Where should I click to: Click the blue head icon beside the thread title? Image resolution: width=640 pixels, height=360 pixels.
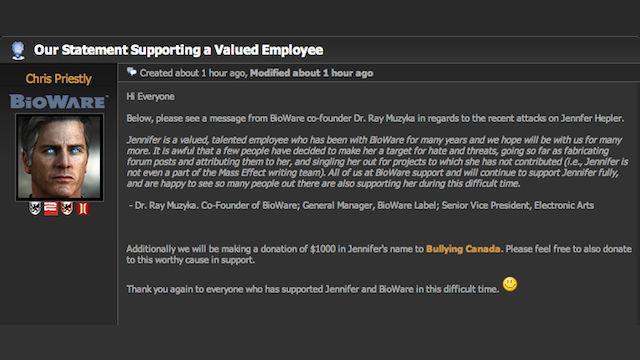point(18,50)
